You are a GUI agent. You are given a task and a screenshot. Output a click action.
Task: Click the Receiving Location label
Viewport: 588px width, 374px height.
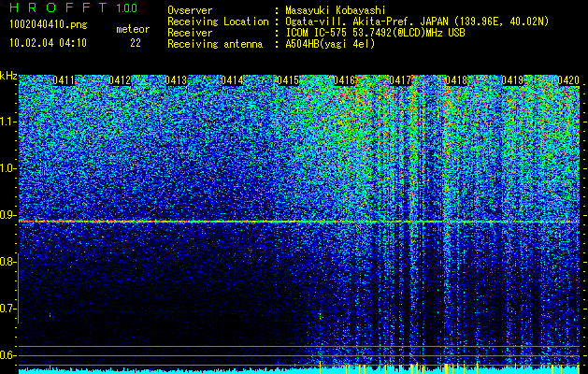[x=218, y=22]
